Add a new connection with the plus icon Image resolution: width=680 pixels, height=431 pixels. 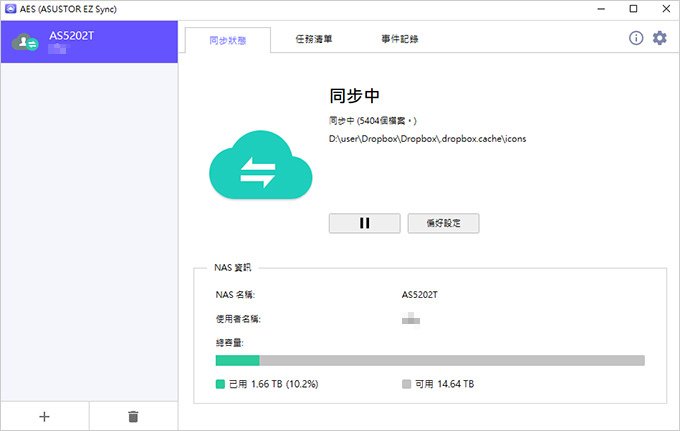pos(44,416)
